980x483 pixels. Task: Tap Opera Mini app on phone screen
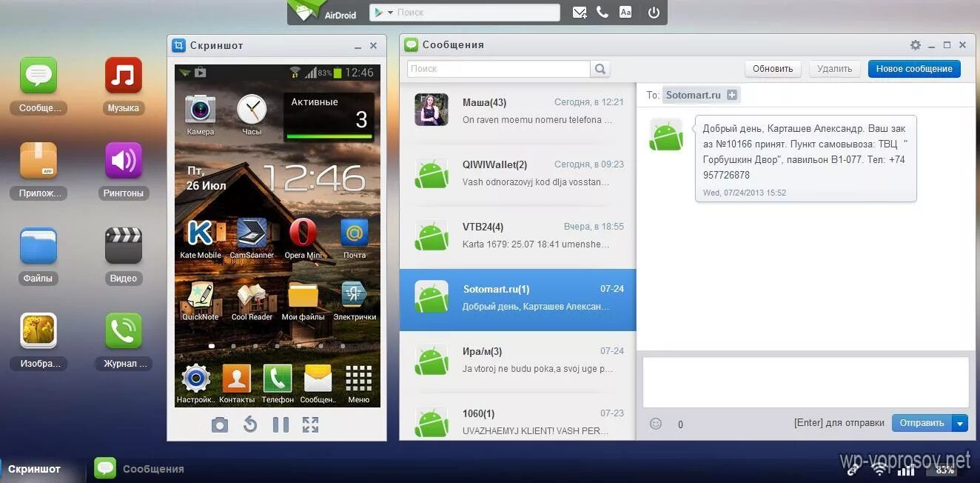coord(303,239)
